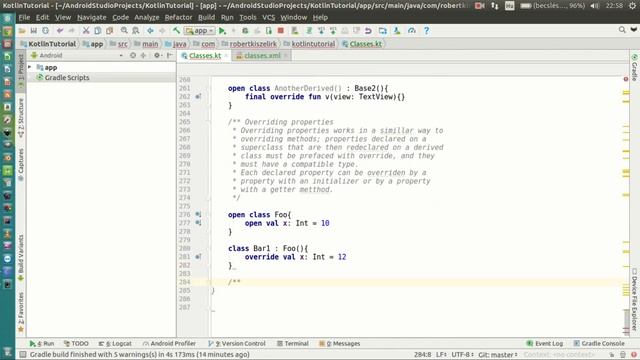Screen dimensions: 640x360
Task: Open the VCS menu
Action: (268, 18)
